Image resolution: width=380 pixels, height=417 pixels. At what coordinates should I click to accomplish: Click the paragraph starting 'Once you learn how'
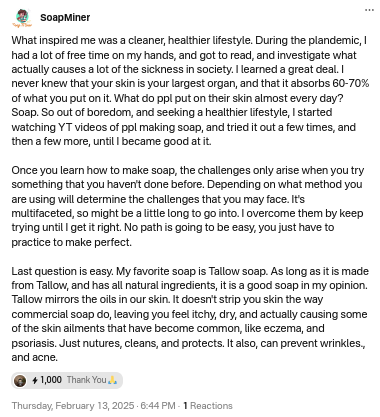pos(187,206)
